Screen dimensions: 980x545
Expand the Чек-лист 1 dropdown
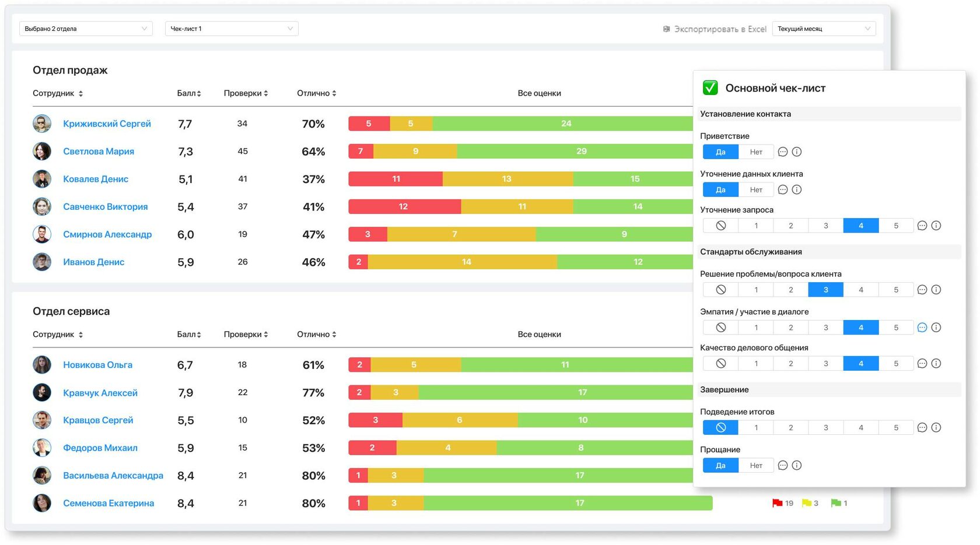pyautogui.click(x=232, y=29)
